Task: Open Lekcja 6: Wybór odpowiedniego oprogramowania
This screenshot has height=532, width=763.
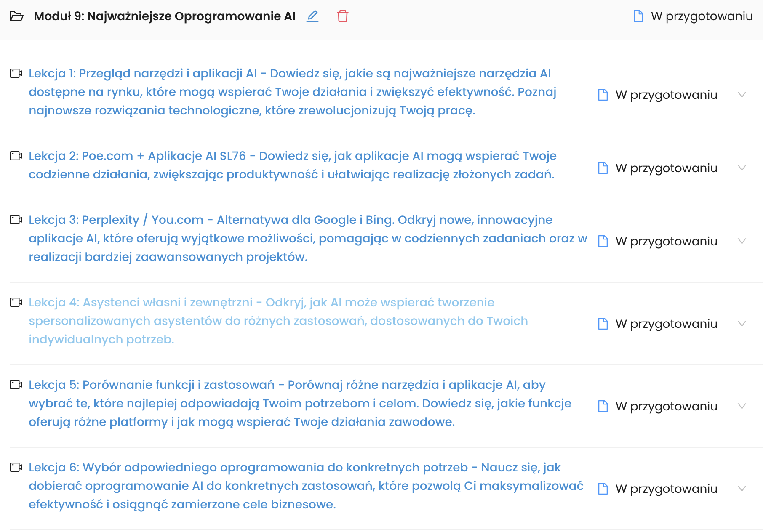Action: (306, 486)
